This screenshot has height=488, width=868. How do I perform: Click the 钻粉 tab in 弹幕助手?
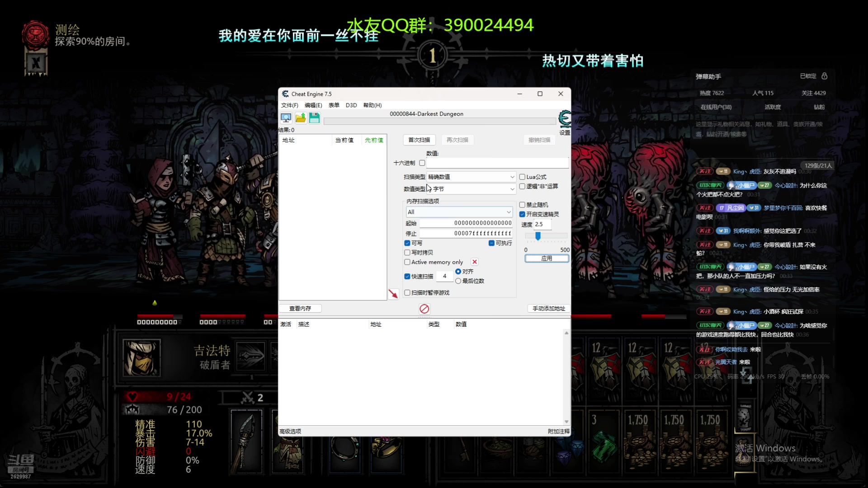pyautogui.click(x=819, y=107)
